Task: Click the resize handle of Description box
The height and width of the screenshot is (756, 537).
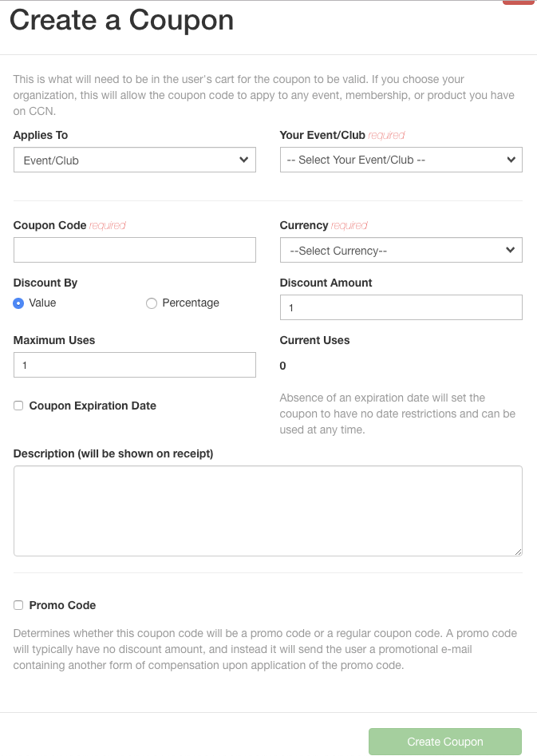Action: tap(518, 551)
